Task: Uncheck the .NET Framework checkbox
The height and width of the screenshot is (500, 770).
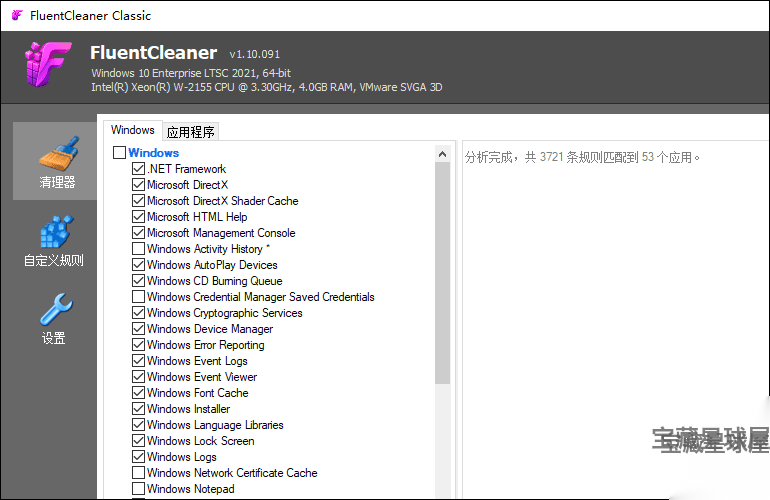Action: 138,168
